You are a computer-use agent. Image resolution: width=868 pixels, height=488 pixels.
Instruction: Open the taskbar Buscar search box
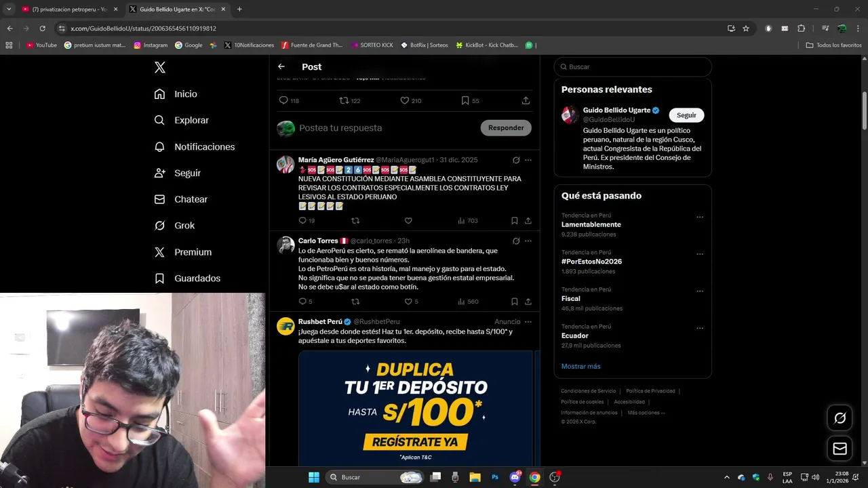(x=375, y=477)
